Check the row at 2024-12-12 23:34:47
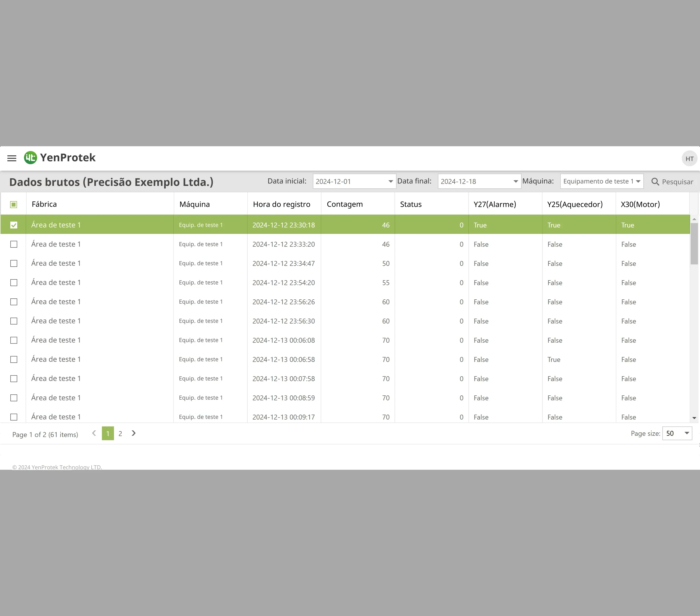Viewport: 700px width, 616px height. 14,263
